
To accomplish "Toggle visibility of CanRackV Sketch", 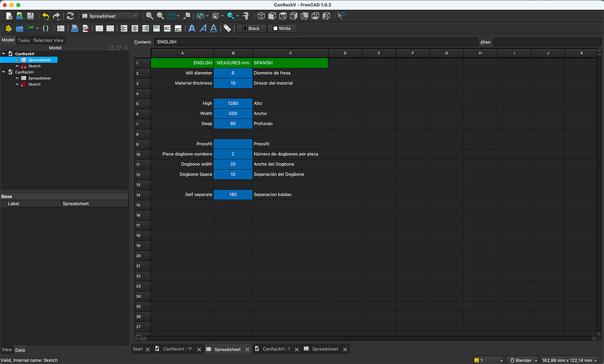I will pyautogui.click(x=17, y=66).
